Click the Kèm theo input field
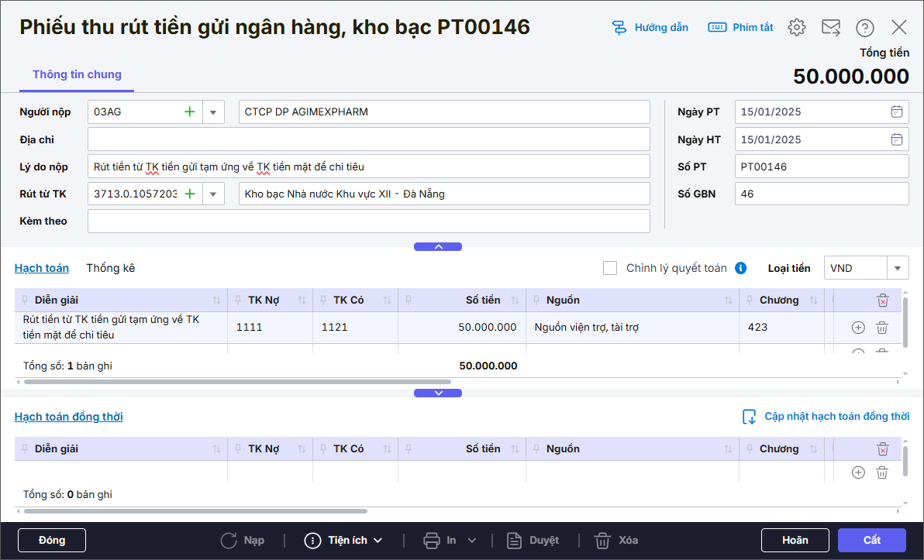This screenshot has height=560, width=924. point(368,222)
